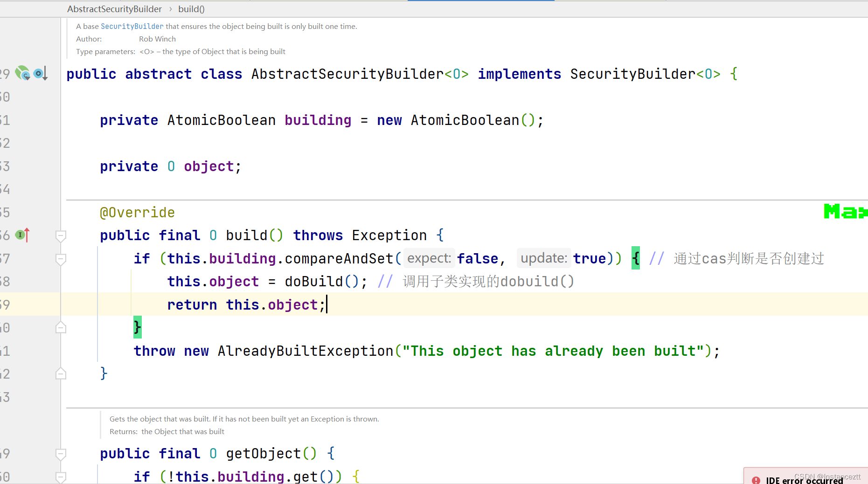Click 'AlreadyBuiltException' class name
Viewport: 868px width, 484px height.
point(306,351)
